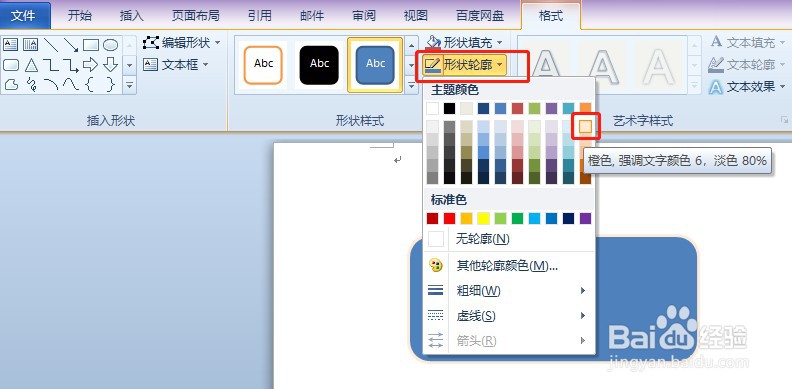The image size is (792, 389).
Task: Click the Text Box (文本框) icon
Action: (x=151, y=65)
